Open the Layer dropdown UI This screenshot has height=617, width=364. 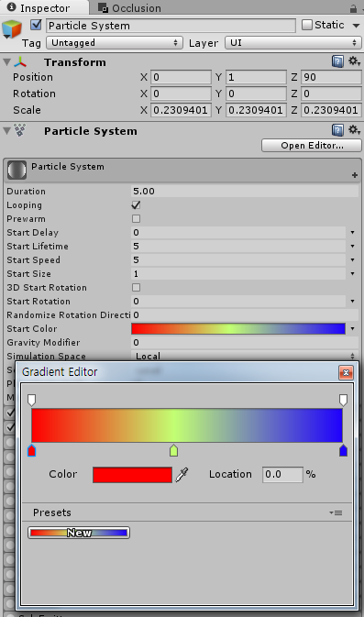(x=293, y=42)
